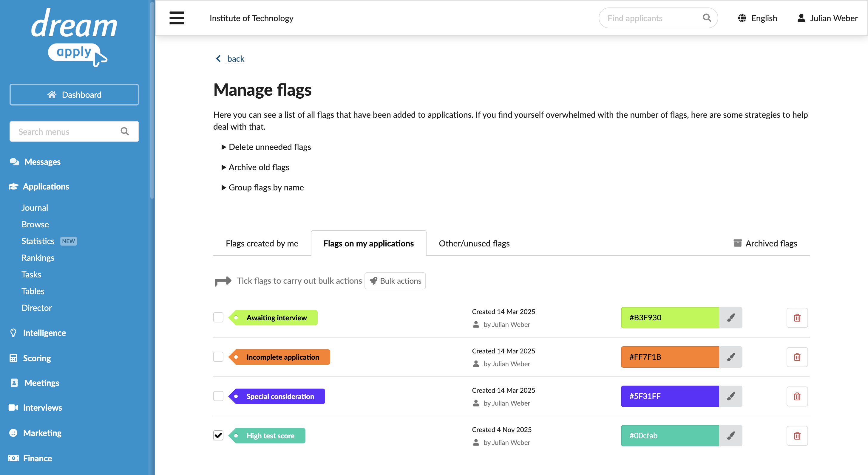This screenshot has width=868, height=475.
Task: Switch to Other/unused flags tab
Action: click(x=474, y=243)
